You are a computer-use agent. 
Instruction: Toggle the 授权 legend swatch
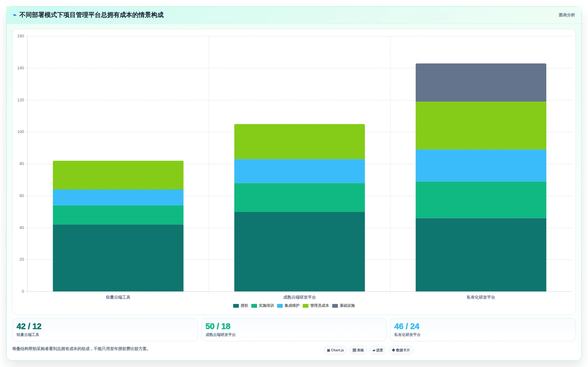point(236,306)
